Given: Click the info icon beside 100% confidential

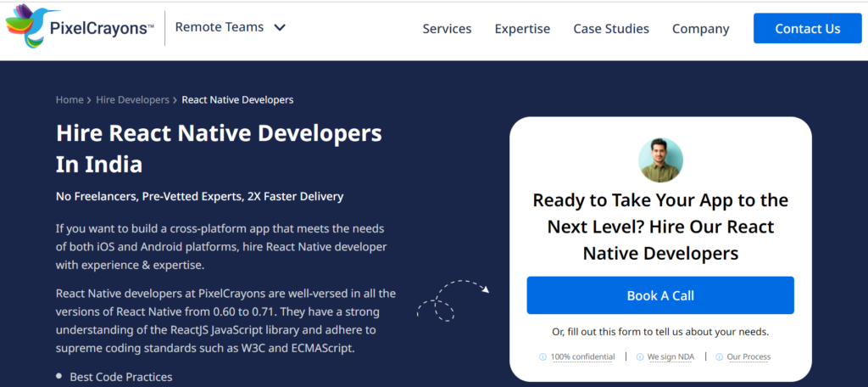Looking at the screenshot, I should (x=543, y=357).
